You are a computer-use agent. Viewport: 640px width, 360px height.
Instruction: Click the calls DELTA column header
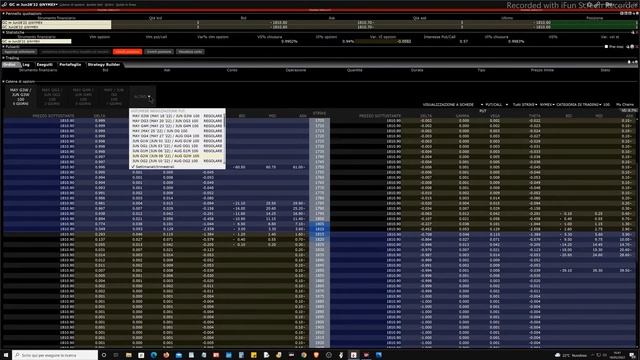pyautogui.click(x=99, y=116)
